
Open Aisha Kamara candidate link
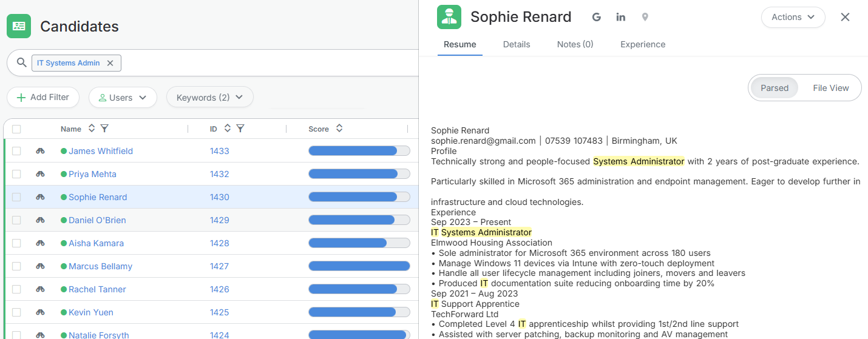point(96,243)
